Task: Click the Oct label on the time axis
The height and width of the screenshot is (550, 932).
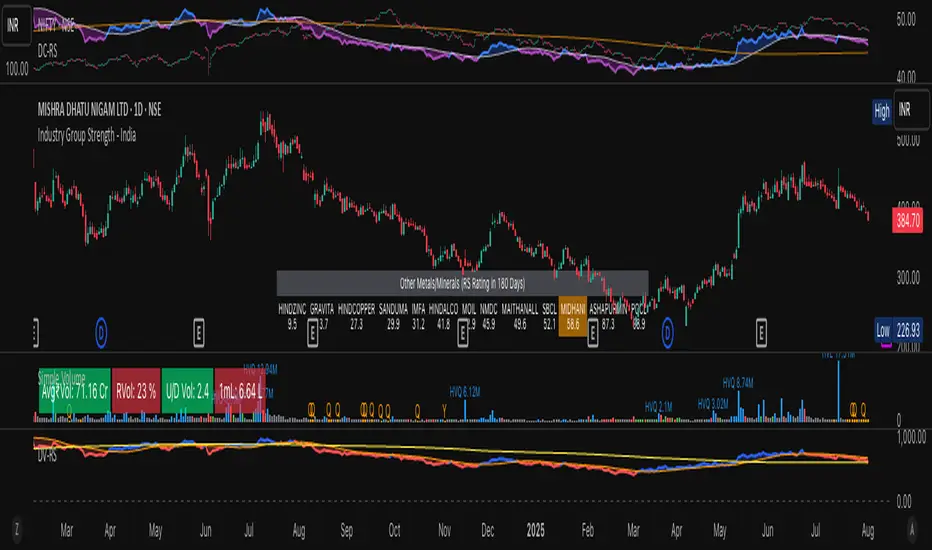Action: click(x=394, y=530)
